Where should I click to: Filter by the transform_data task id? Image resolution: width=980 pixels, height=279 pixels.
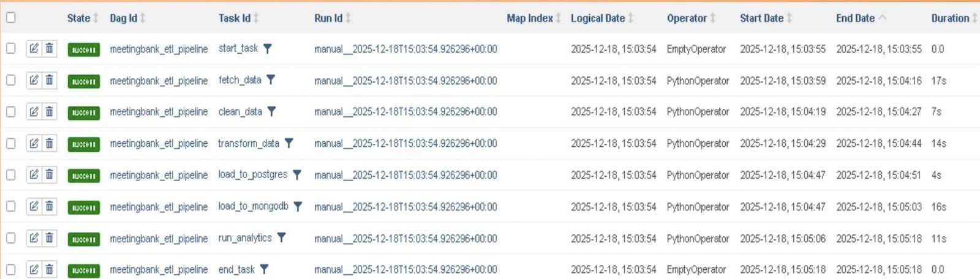[x=288, y=143]
